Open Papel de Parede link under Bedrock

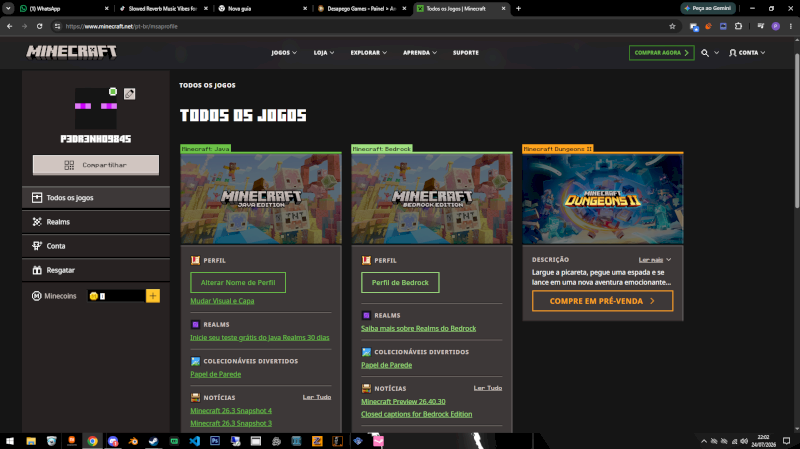click(x=386, y=365)
